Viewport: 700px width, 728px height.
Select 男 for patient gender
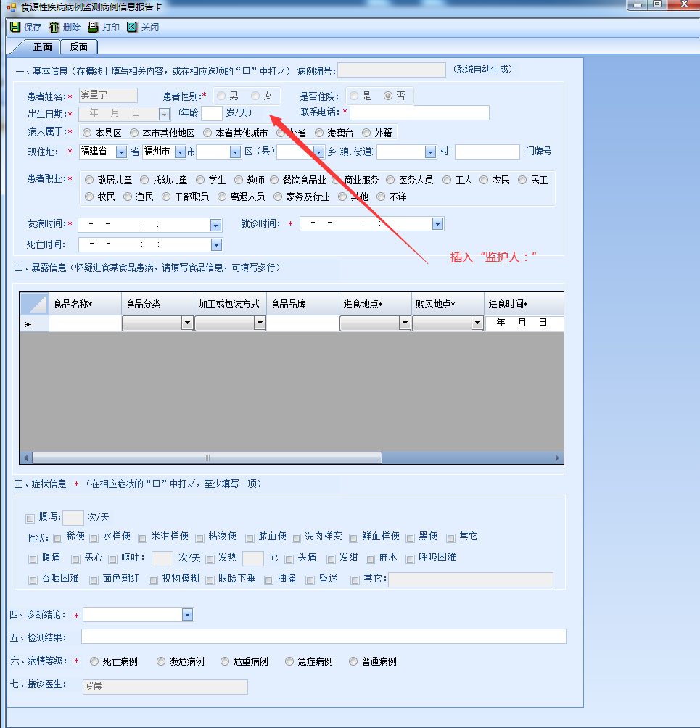[x=221, y=96]
